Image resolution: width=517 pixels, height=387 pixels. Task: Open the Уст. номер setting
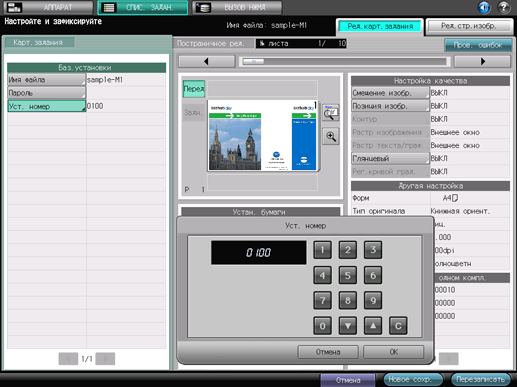(x=47, y=106)
